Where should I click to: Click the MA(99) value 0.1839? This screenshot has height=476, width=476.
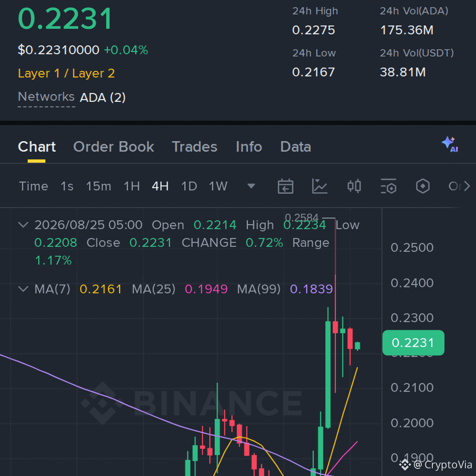[312, 289]
